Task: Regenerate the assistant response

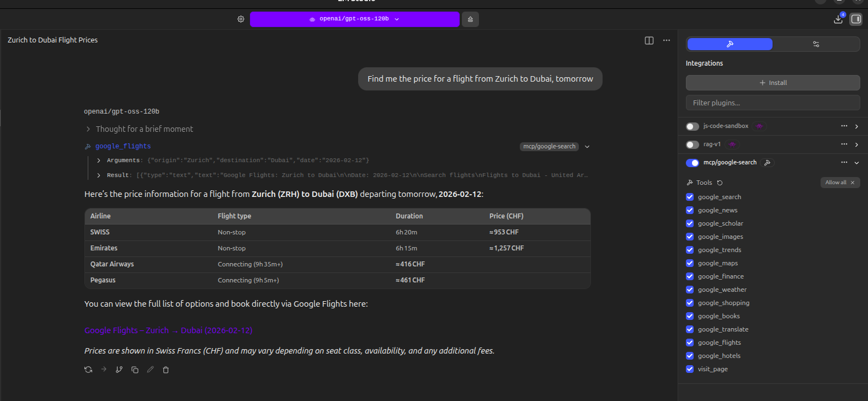Action: point(88,370)
